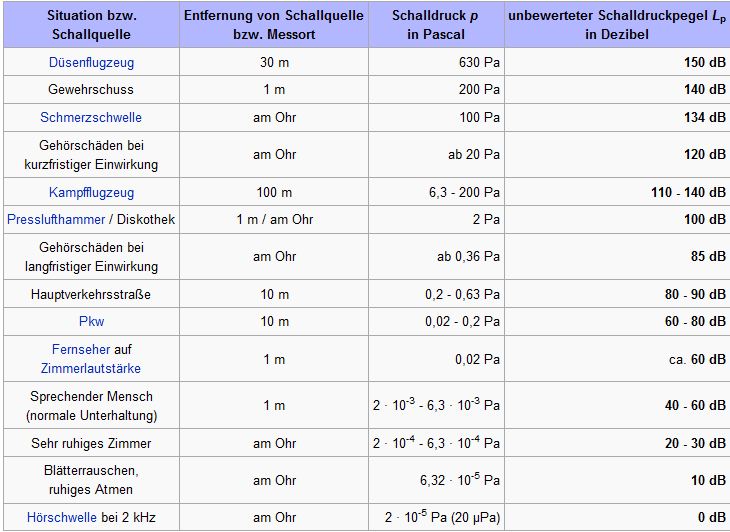
Task: Click 'am Ohr' in Blätterrauschen row
Action: coord(274,480)
